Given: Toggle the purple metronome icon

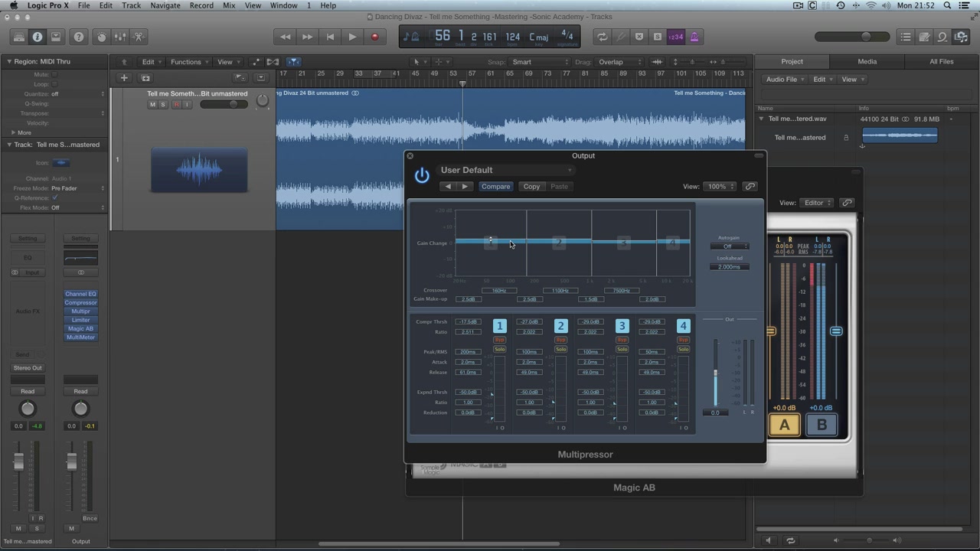Looking at the screenshot, I should point(694,37).
